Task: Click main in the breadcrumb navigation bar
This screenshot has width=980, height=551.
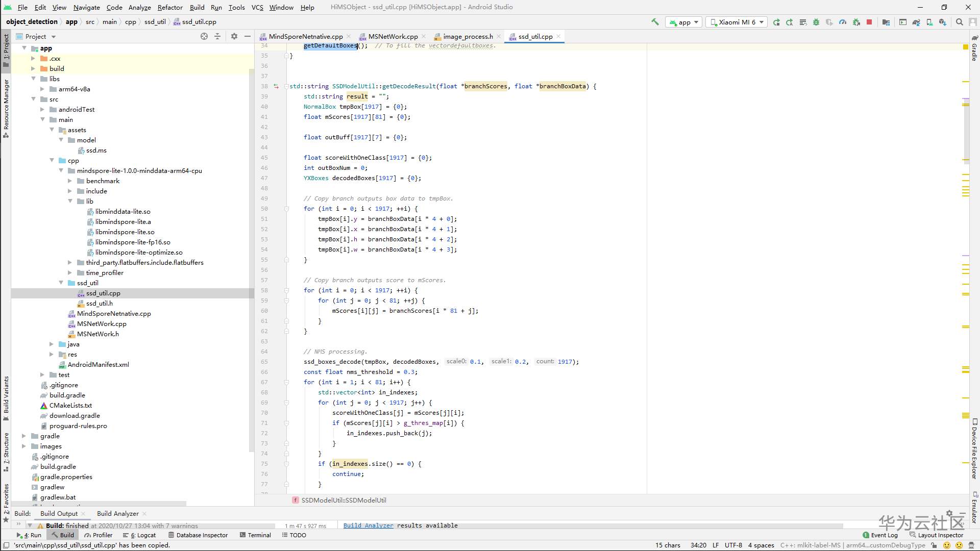Action: pos(110,21)
